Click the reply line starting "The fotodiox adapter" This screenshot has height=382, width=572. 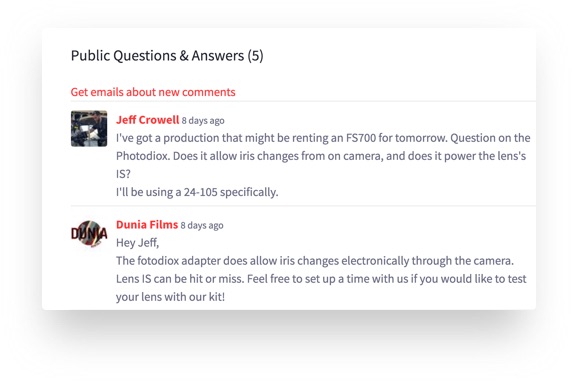click(x=315, y=261)
